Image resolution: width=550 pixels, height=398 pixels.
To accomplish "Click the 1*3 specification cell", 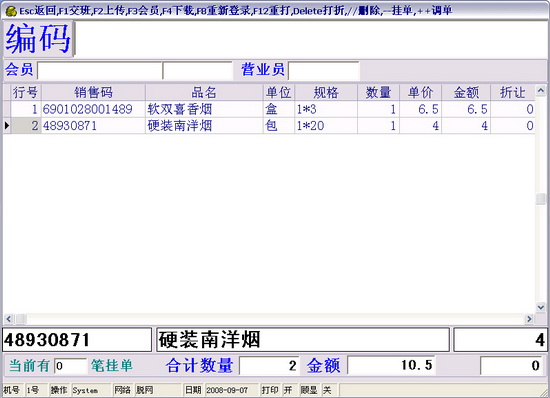I will pos(326,109).
